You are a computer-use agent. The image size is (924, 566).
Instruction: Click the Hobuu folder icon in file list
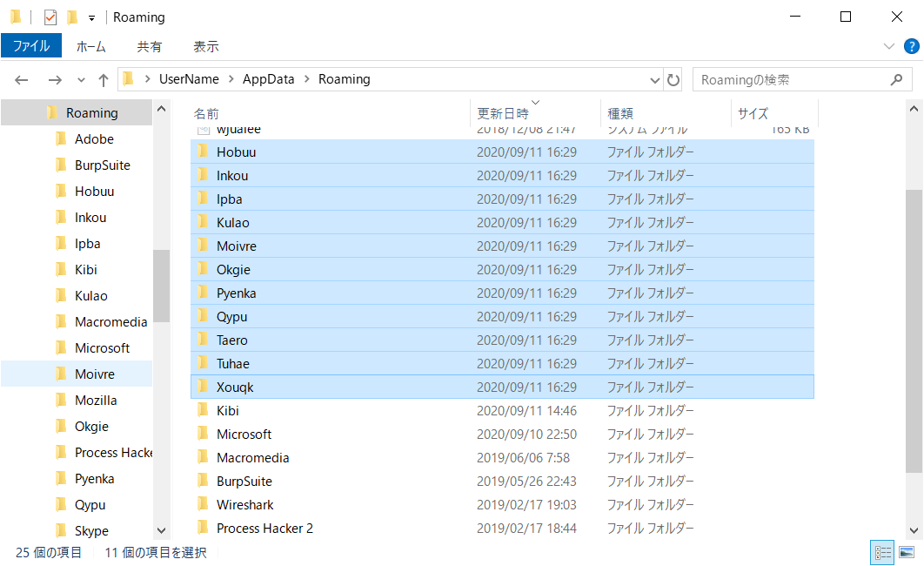tap(203, 151)
